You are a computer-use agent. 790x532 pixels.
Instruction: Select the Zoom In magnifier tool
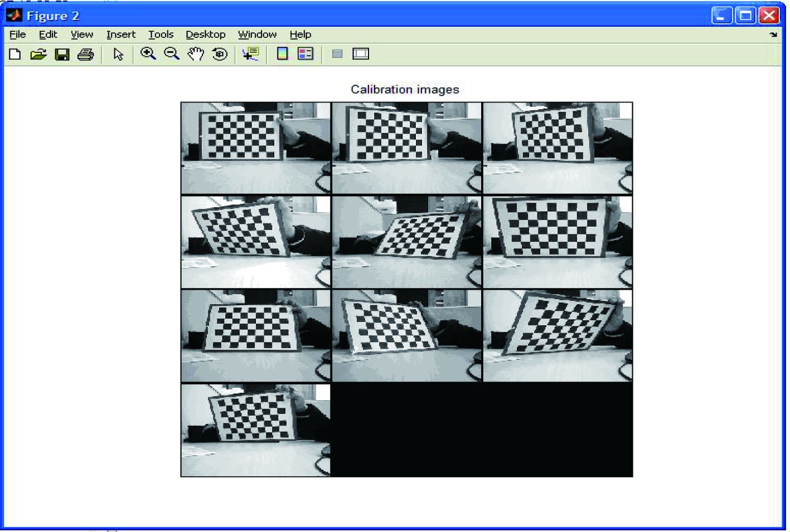point(148,54)
